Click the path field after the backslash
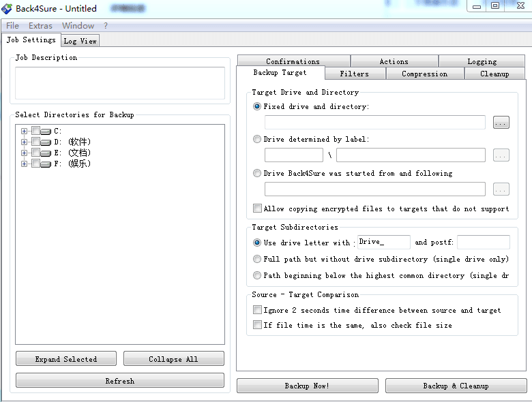Screen dimensions: 532x402 (x=411, y=155)
